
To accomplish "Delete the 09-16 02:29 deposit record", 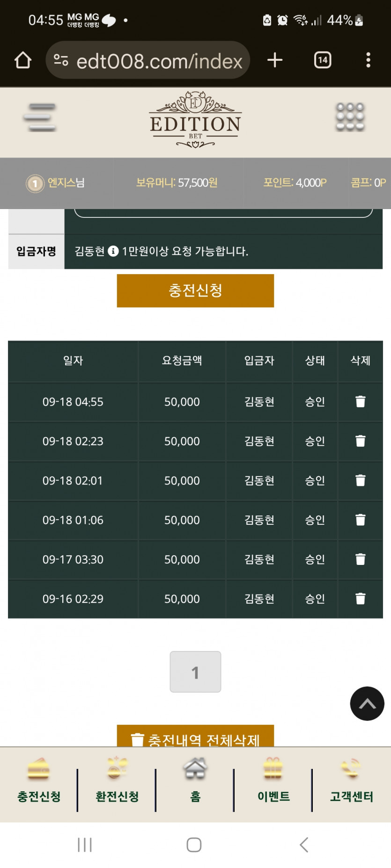I will 360,599.
